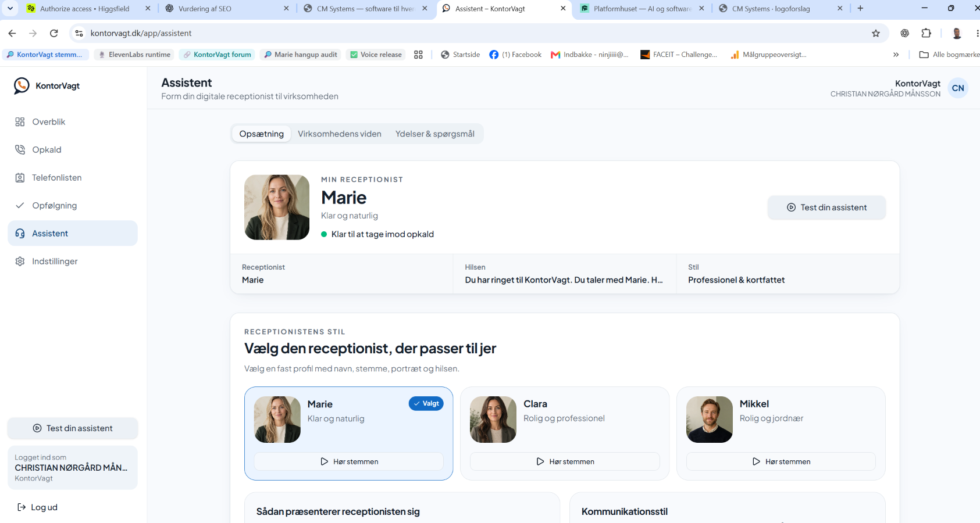Open Indstillinger settings page

pos(73,261)
